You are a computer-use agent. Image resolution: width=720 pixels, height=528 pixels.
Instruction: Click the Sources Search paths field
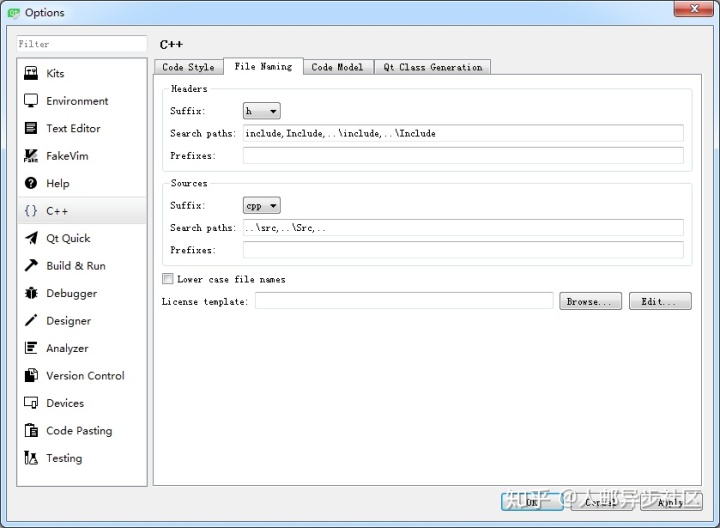(463, 227)
